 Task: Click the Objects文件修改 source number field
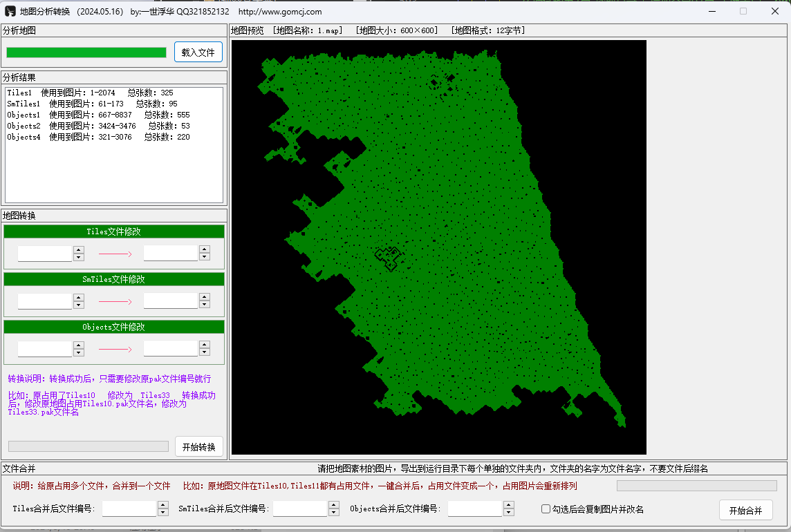pyautogui.click(x=45, y=348)
